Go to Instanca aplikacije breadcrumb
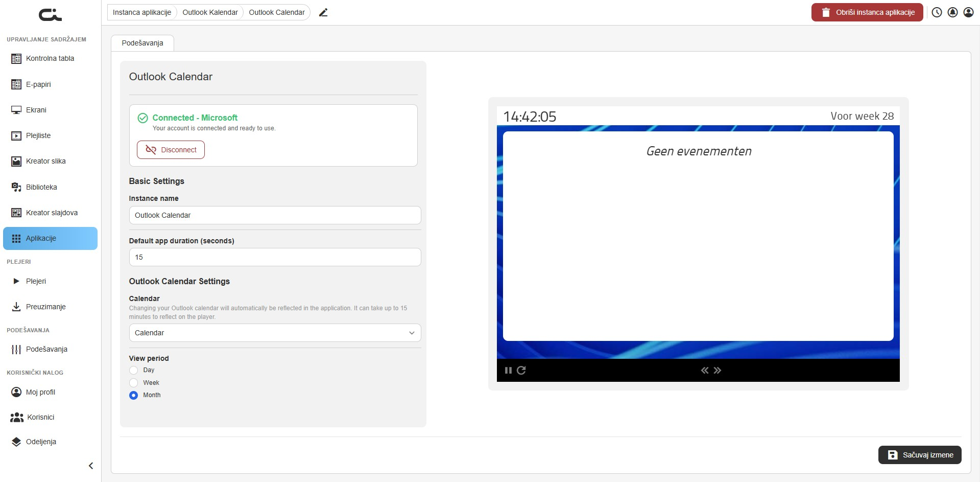Viewport: 980px width, 482px height. (142, 12)
